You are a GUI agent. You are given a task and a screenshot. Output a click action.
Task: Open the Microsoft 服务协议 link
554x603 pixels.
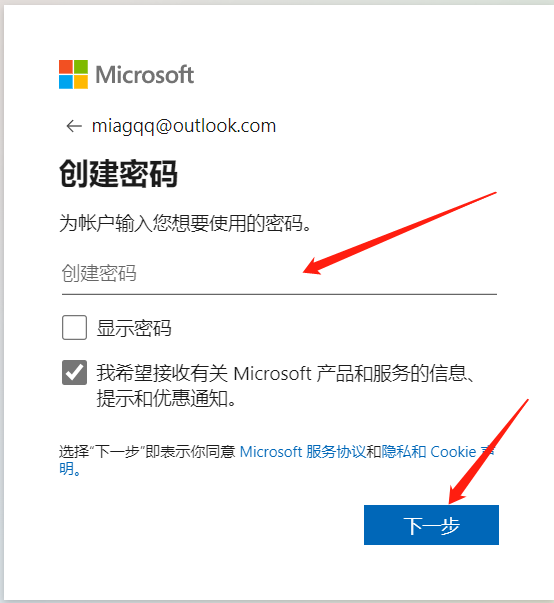pyautogui.click(x=303, y=451)
